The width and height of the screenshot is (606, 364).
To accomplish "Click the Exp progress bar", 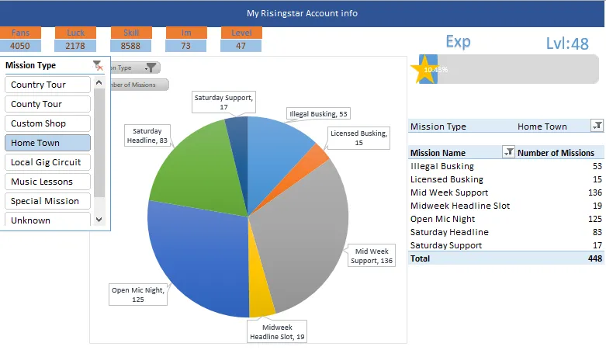I will [x=509, y=70].
